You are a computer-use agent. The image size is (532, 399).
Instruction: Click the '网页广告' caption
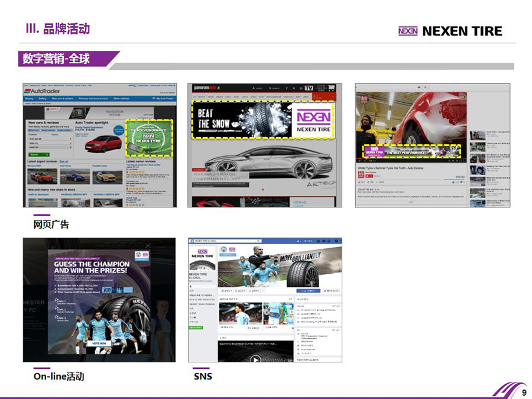tap(51, 225)
